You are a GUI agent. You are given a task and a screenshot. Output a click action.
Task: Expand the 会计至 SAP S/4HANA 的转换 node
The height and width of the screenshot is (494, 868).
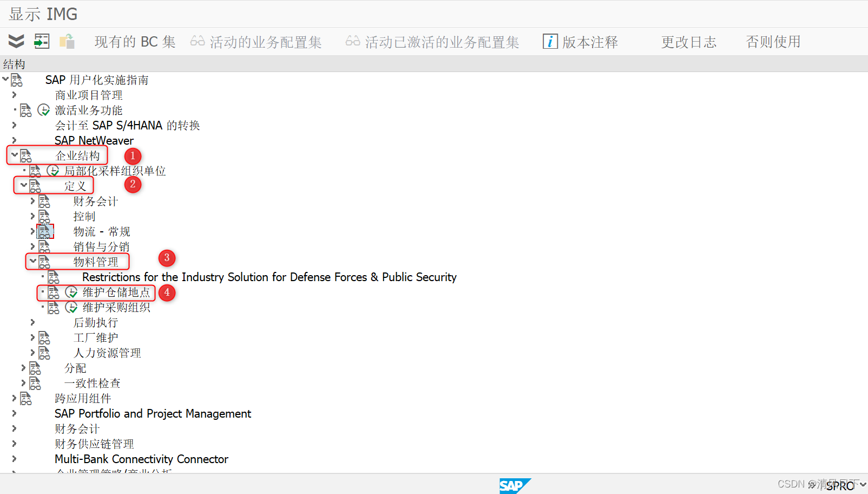tap(14, 125)
